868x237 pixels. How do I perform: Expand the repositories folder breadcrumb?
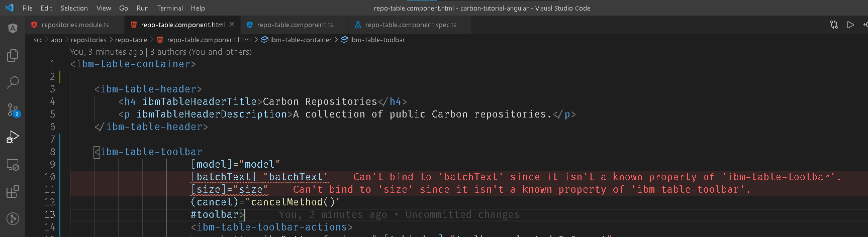pos(88,40)
